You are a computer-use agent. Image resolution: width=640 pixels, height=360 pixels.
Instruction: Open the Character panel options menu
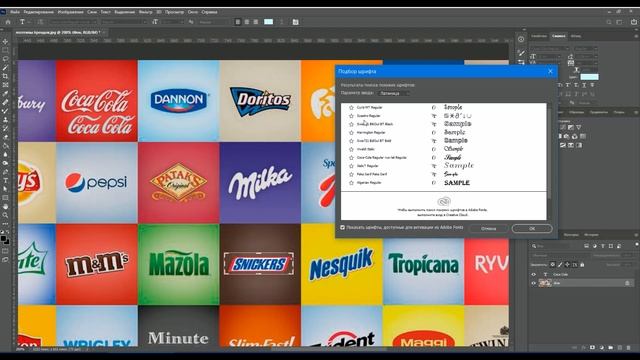[636, 36]
